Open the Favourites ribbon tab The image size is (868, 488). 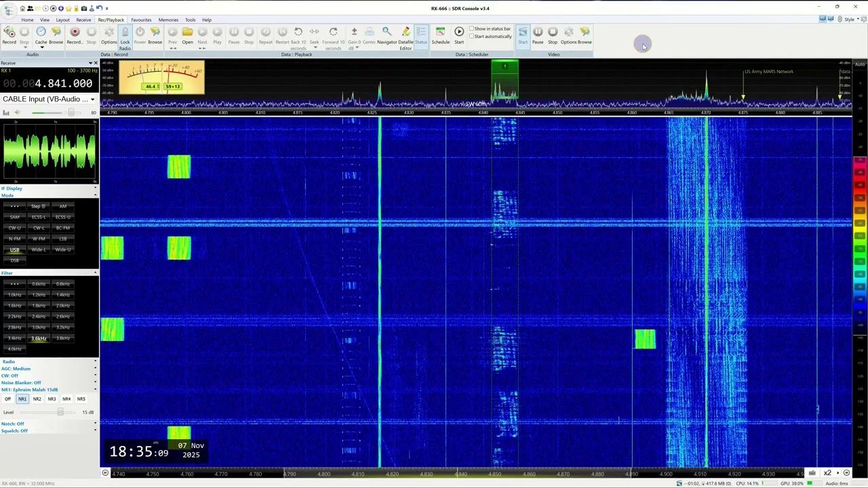tap(141, 20)
